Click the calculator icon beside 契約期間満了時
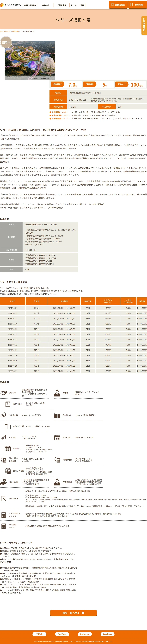The height and width of the screenshot is (644, 147). pyautogui.click(x=3, y=526)
